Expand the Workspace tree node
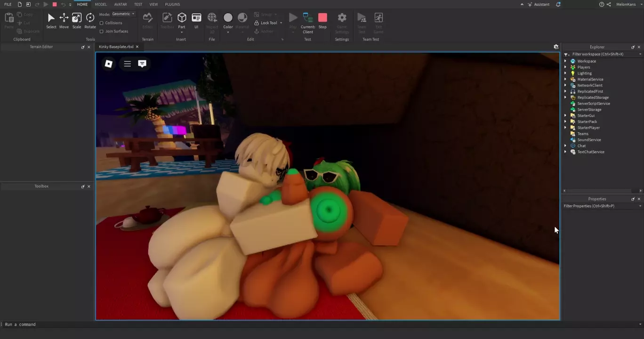This screenshot has width=644, height=339. pos(565,61)
